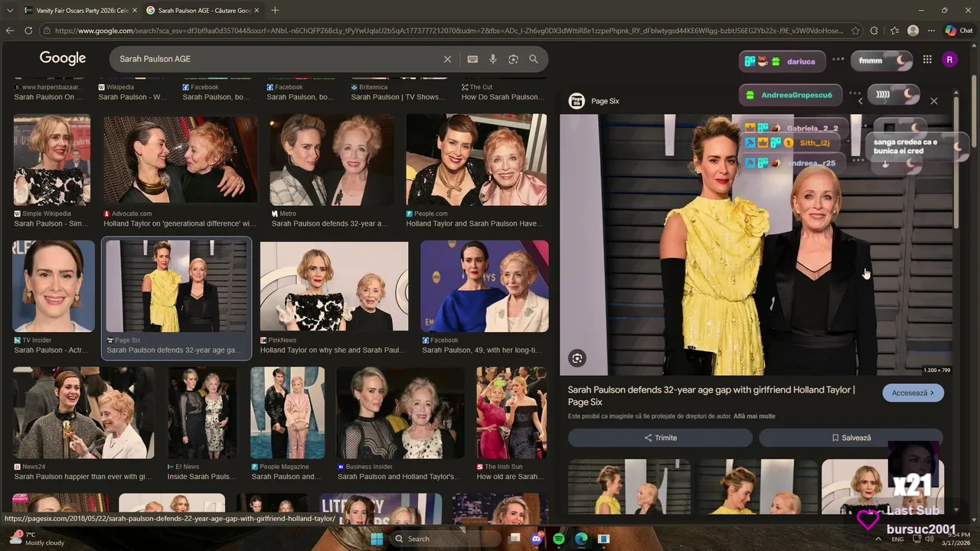Clear the search box text

(448, 59)
